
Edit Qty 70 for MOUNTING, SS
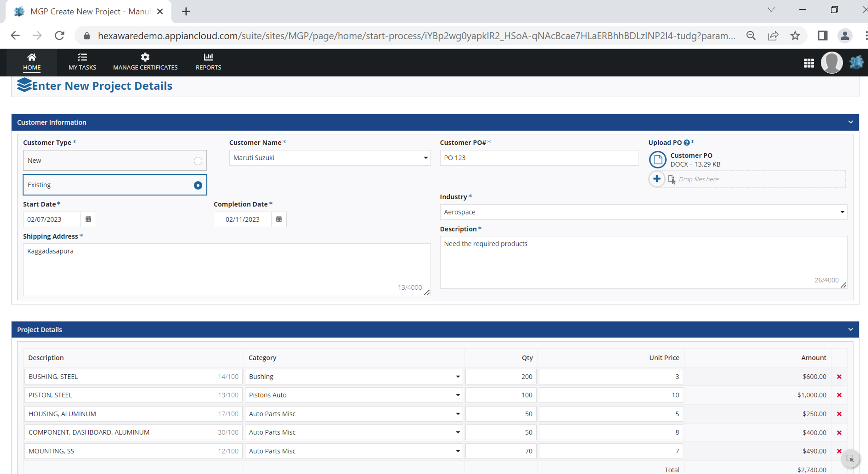pos(501,451)
